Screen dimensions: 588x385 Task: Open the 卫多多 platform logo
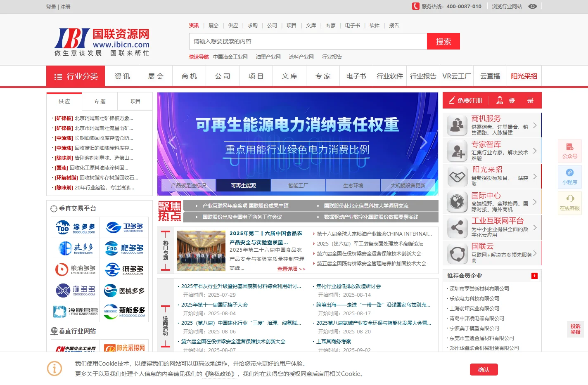(x=124, y=227)
